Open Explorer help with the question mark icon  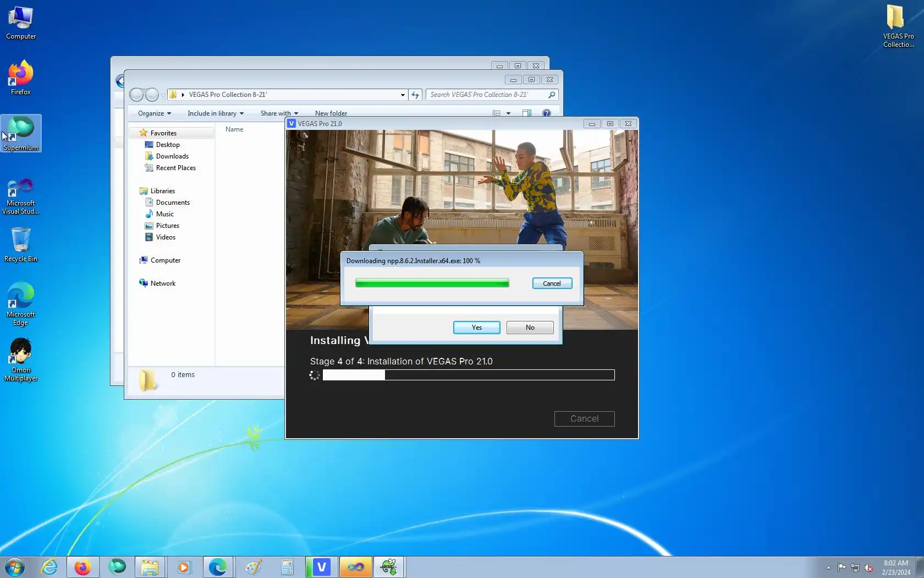pos(546,113)
